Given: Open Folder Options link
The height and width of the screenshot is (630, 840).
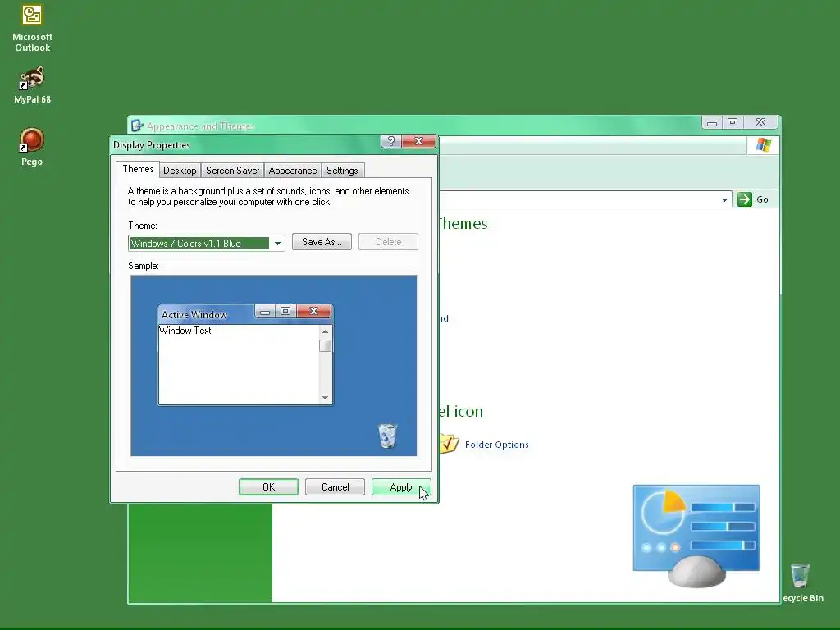Looking at the screenshot, I should click(496, 445).
